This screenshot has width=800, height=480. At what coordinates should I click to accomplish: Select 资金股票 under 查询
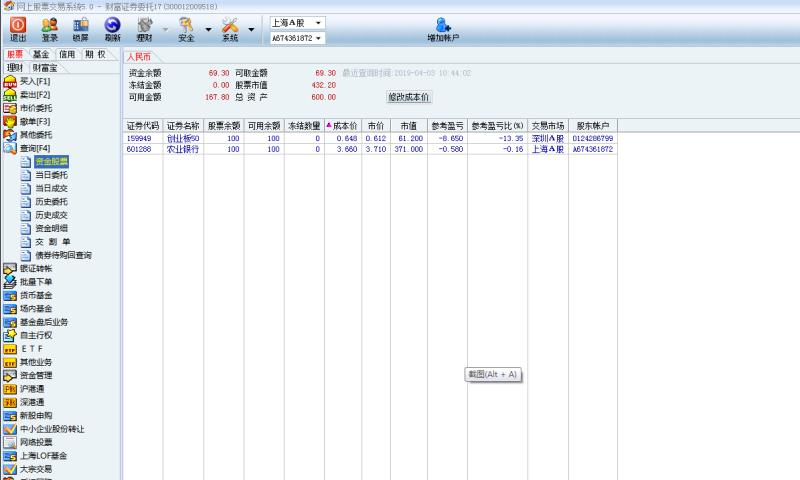point(52,162)
